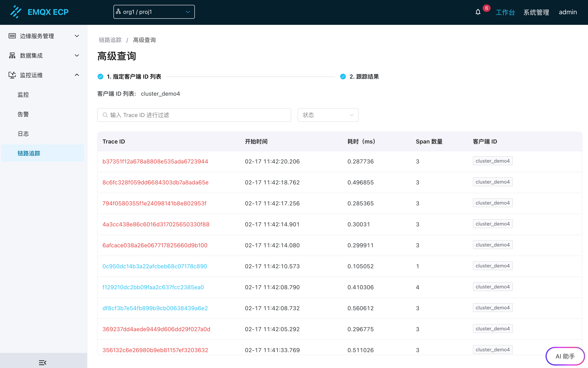Open trace b37351f12a678a8808e535ada6723944
This screenshot has height=368, width=588.
tap(155, 161)
